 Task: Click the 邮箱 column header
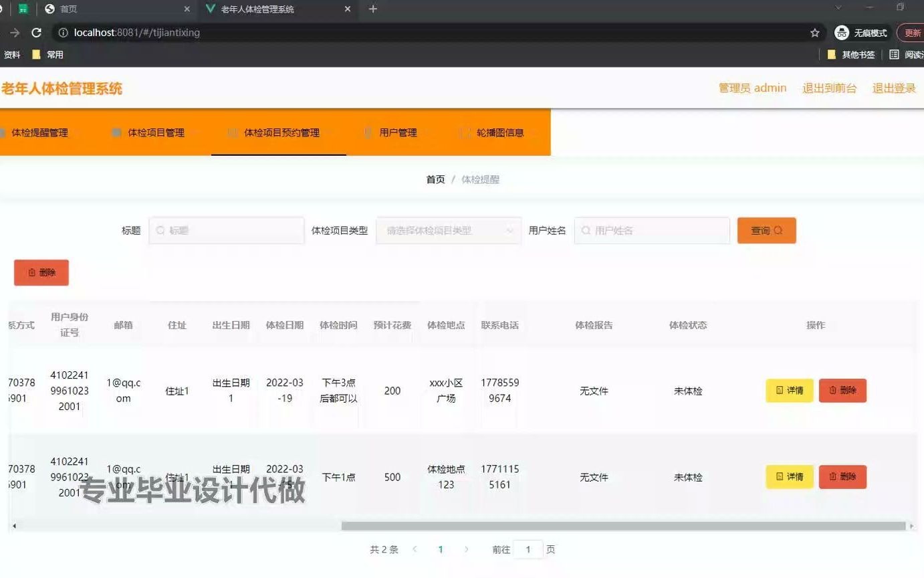pyautogui.click(x=123, y=325)
